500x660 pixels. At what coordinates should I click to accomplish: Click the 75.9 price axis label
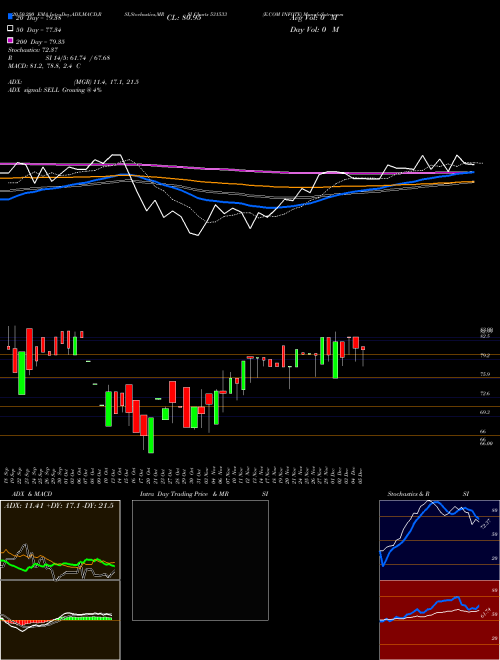484,374
